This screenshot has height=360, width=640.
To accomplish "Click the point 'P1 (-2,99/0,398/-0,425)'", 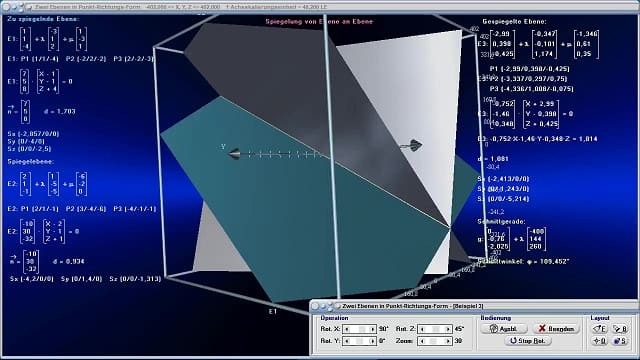I will coord(530,69).
